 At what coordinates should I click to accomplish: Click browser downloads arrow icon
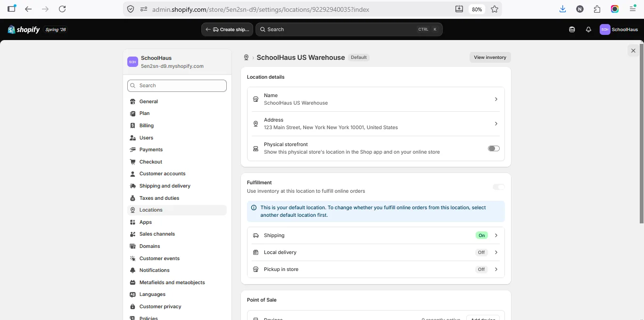(562, 9)
